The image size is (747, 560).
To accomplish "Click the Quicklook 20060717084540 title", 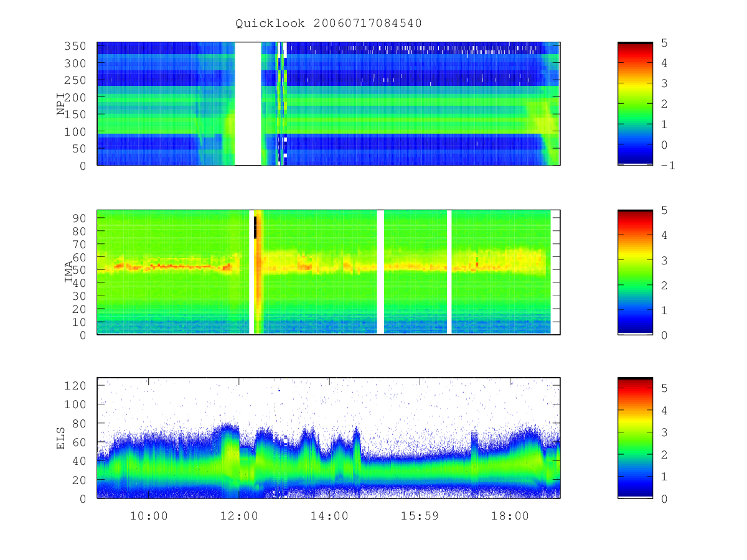I will tap(329, 24).
